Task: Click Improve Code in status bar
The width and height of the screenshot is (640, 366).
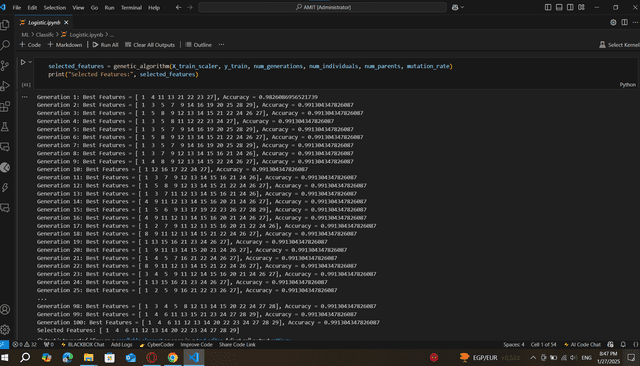Action: [x=196, y=344]
